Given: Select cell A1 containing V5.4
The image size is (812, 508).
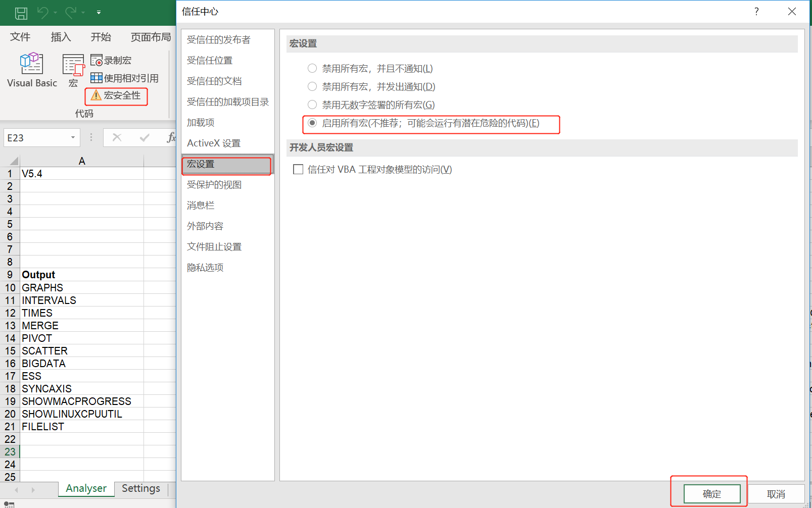Looking at the screenshot, I should (82, 174).
